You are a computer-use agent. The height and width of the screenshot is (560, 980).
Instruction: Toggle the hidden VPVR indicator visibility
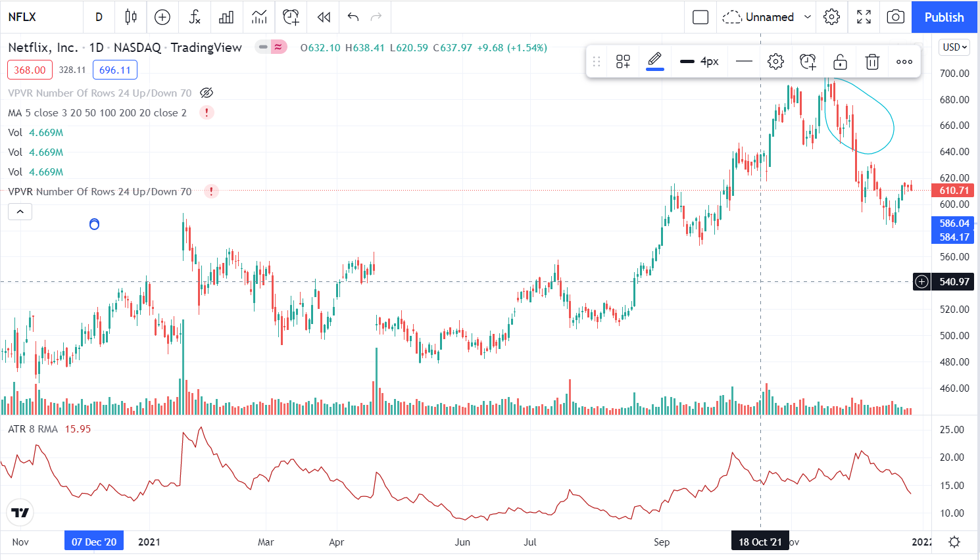point(207,93)
